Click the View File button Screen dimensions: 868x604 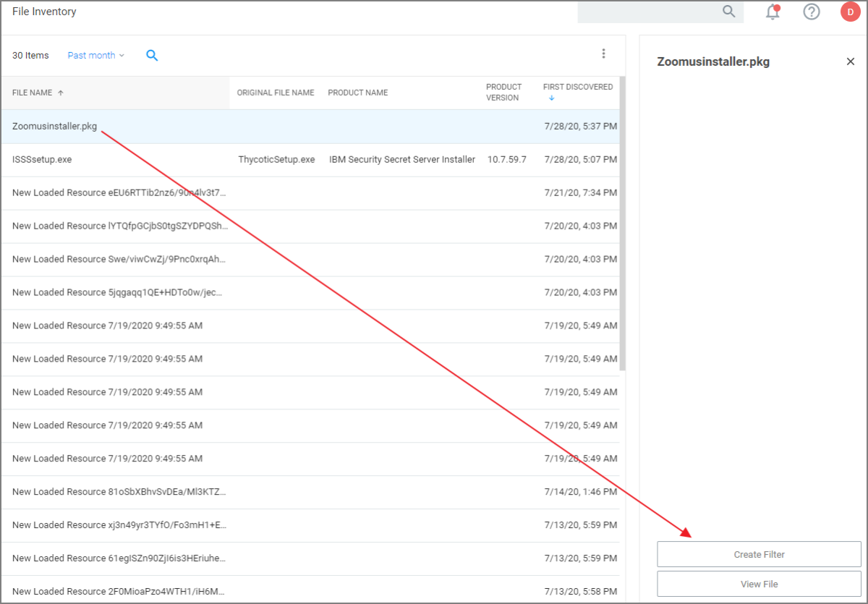tap(759, 584)
